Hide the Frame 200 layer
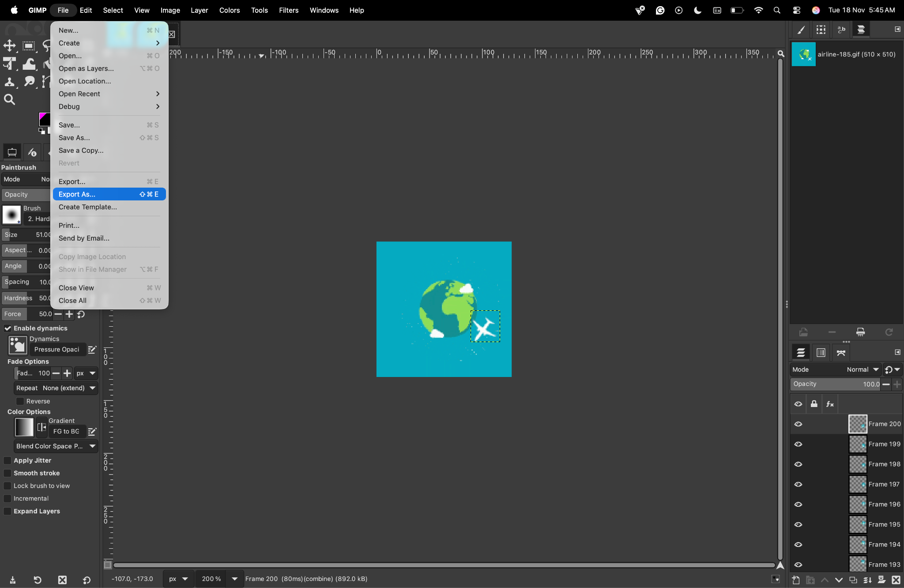The image size is (904, 588). [799, 424]
